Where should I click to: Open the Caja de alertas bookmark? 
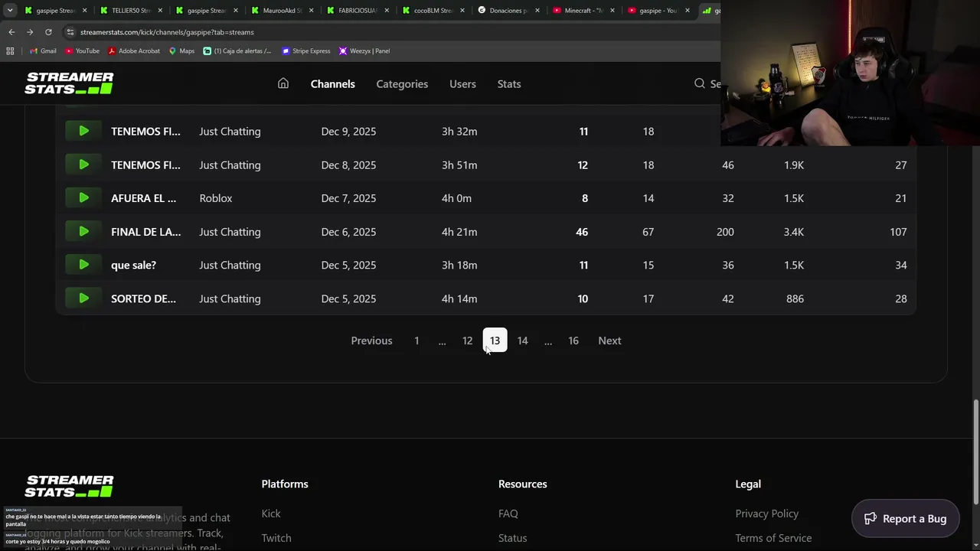tap(237, 51)
